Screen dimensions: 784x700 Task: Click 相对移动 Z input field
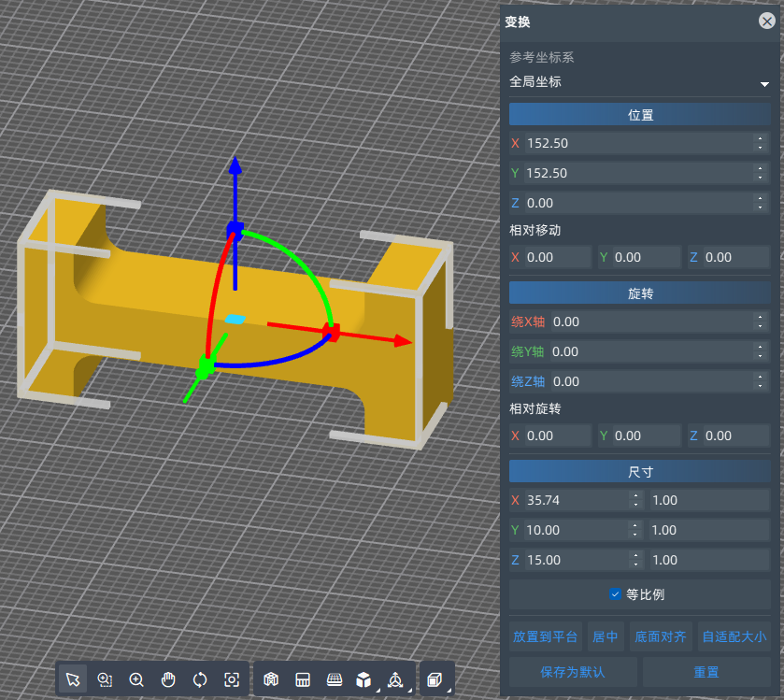coord(736,258)
